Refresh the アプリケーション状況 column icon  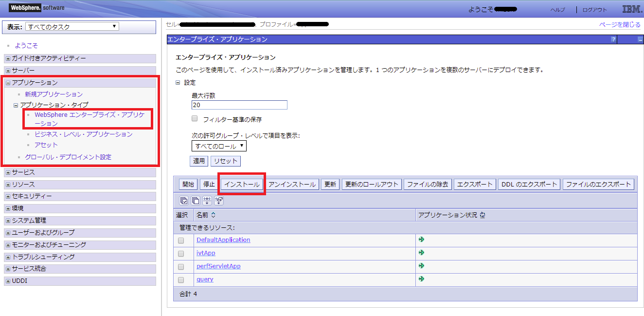click(483, 215)
